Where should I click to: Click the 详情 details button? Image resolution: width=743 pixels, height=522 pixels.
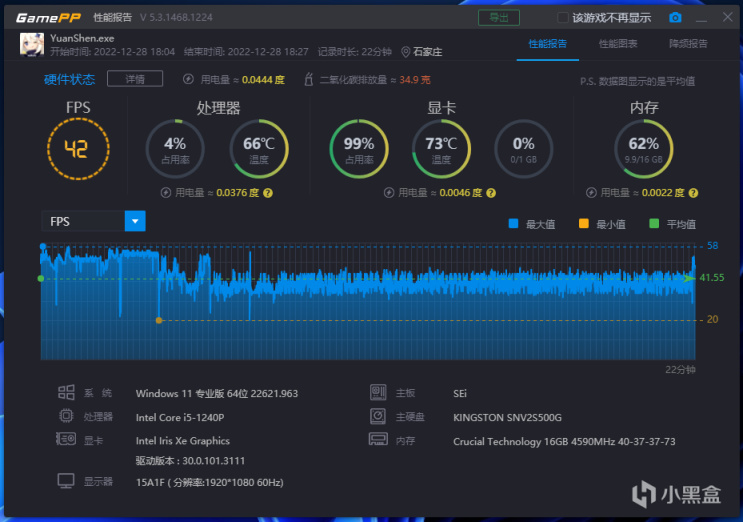click(x=135, y=79)
